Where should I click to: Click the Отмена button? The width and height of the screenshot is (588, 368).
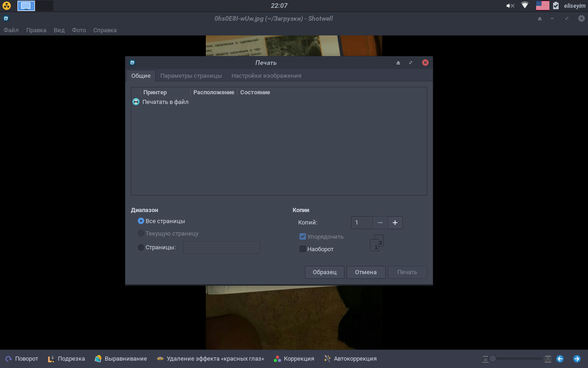[366, 272]
